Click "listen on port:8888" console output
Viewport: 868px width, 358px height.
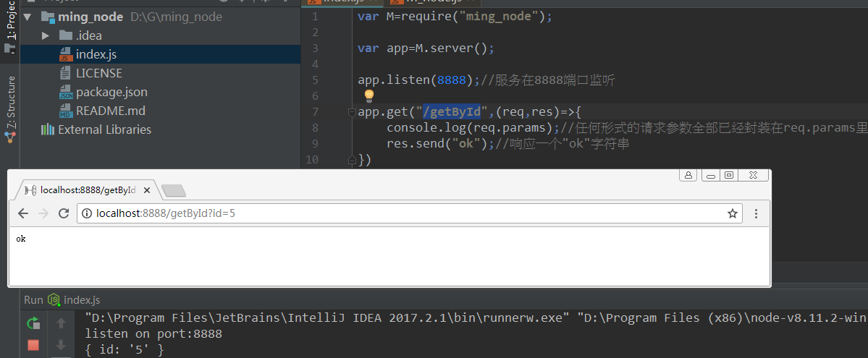click(153, 333)
